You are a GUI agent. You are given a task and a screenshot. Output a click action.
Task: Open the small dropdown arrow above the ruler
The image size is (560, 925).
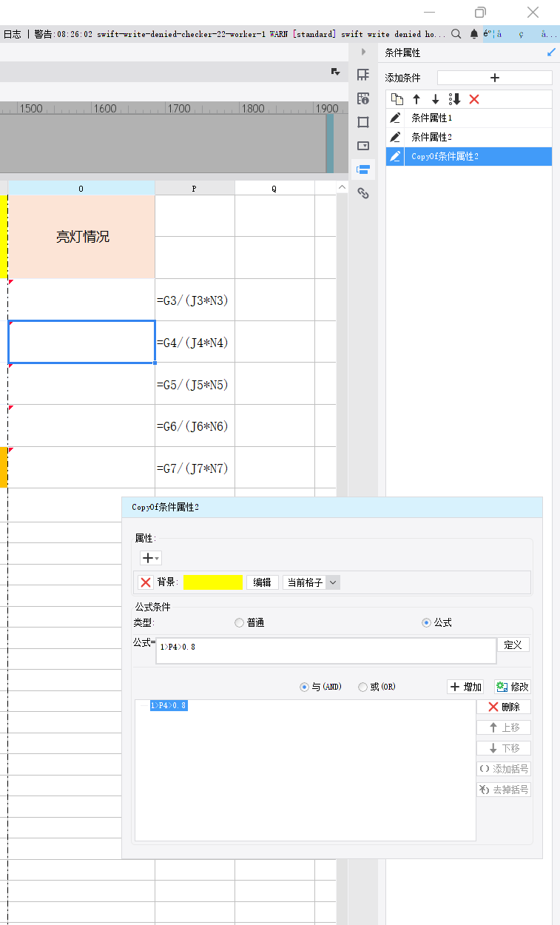[x=336, y=72]
